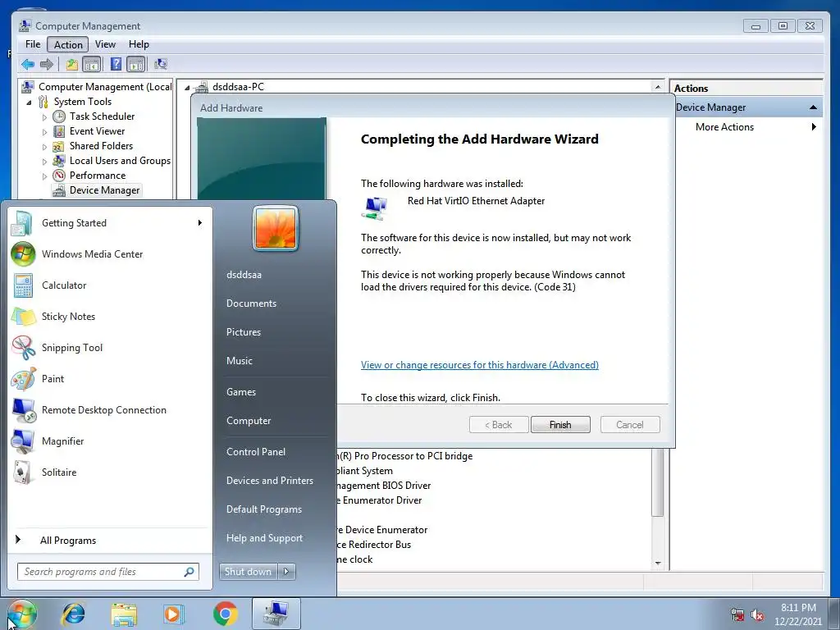Click the Back arrow in Computer Management toolbar
Viewport: 840px width, 630px height.
[x=27, y=65]
